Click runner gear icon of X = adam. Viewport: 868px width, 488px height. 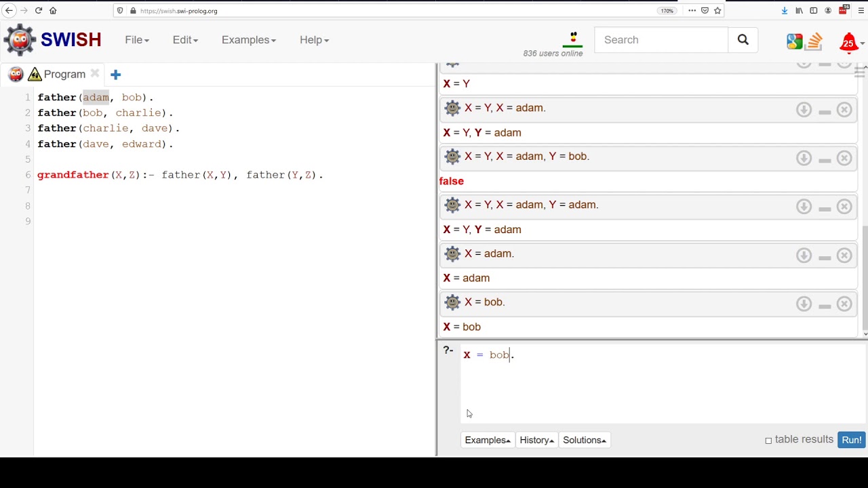tap(452, 253)
